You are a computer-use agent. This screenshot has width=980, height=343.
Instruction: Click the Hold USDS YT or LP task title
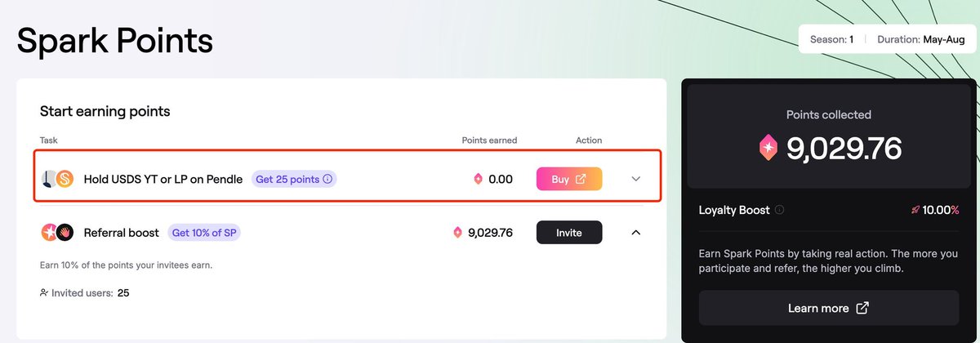pyautogui.click(x=163, y=179)
